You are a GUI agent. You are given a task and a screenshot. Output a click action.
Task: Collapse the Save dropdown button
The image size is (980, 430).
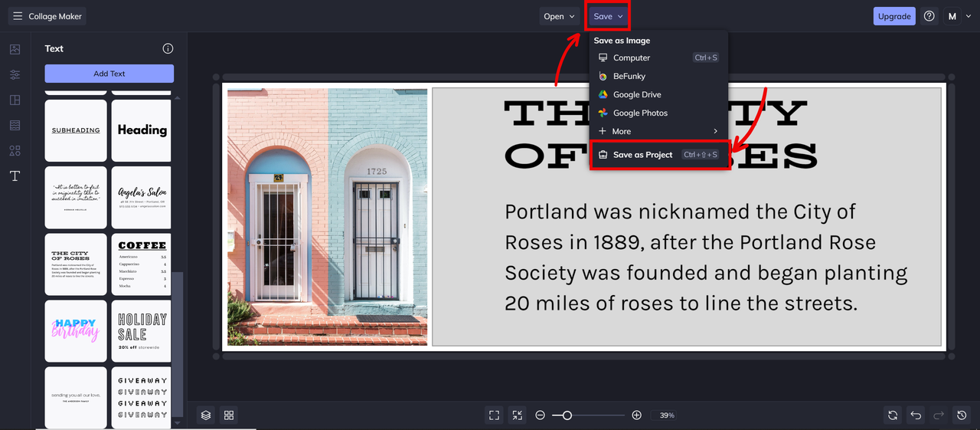pyautogui.click(x=609, y=16)
